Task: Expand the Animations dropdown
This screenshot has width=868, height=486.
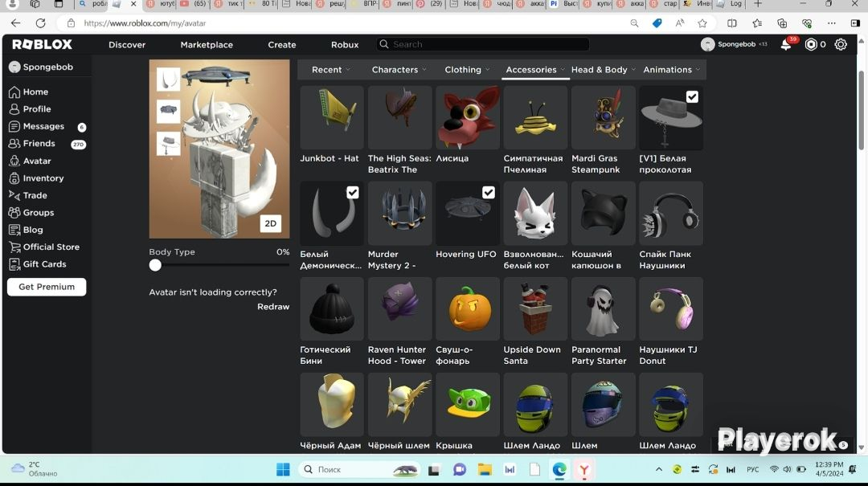Action: click(x=671, y=70)
